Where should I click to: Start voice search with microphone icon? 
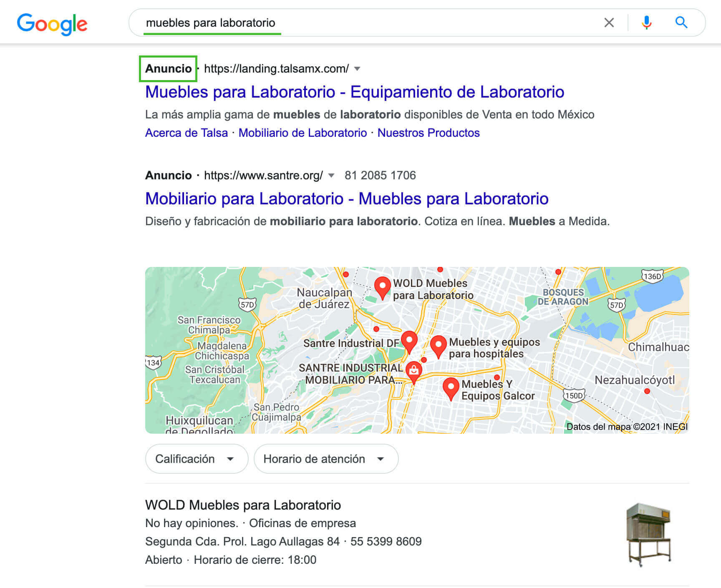click(646, 23)
